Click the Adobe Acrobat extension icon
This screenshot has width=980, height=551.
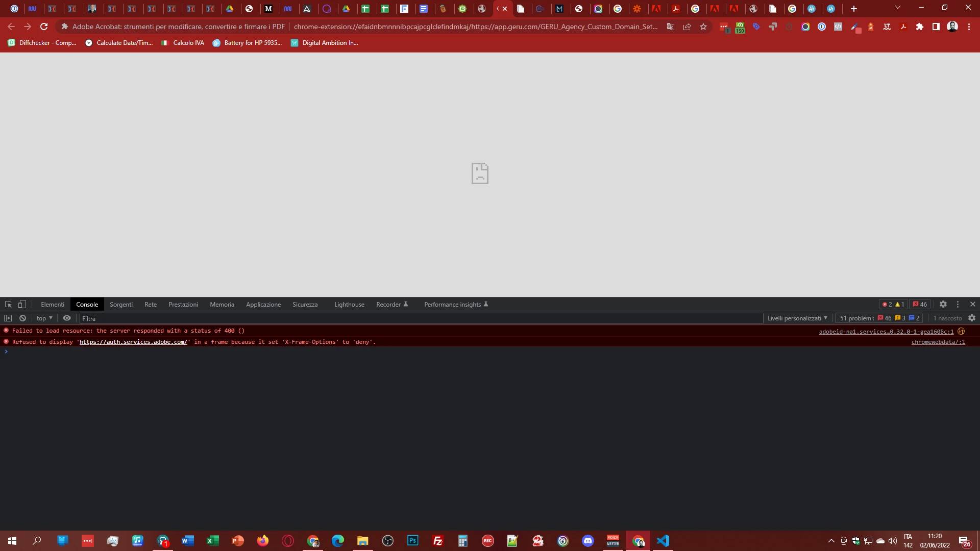point(903,27)
